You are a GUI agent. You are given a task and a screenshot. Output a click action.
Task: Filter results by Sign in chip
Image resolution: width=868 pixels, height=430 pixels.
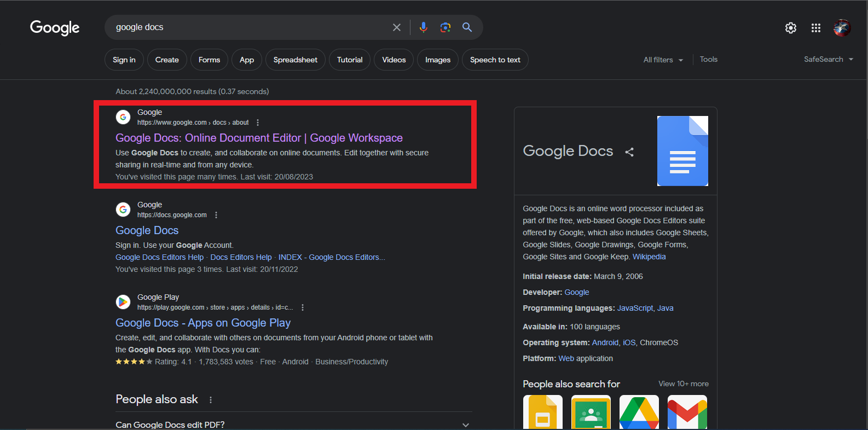pyautogui.click(x=124, y=60)
